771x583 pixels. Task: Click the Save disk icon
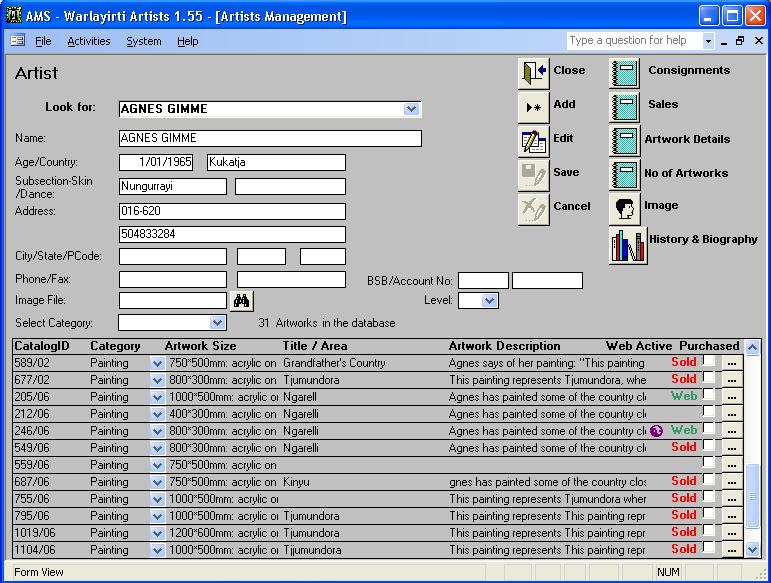coord(534,175)
